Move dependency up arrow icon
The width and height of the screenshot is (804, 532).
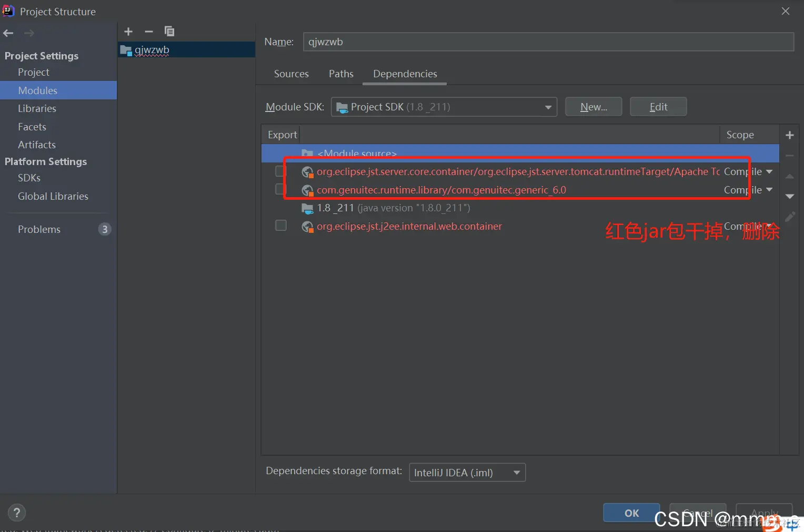click(x=789, y=176)
